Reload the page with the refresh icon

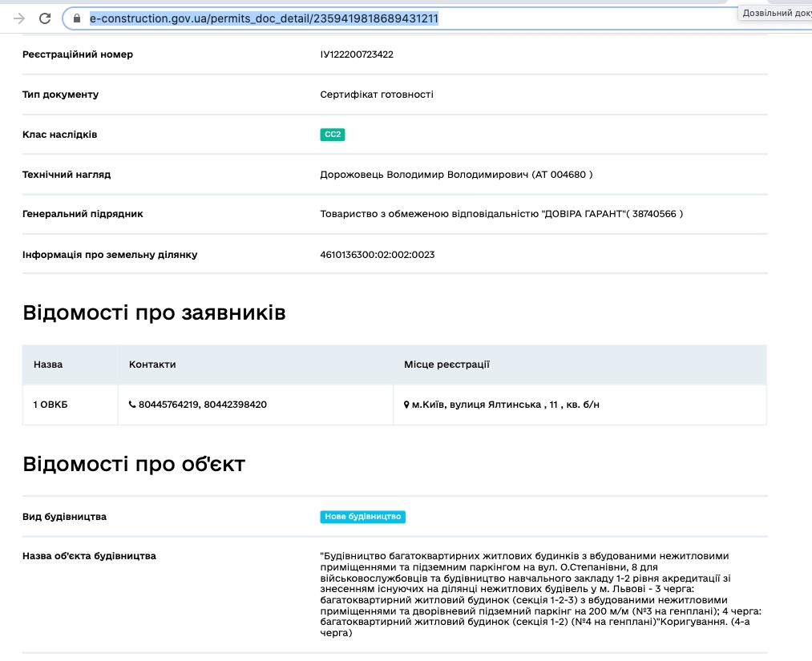tap(45, 18)
